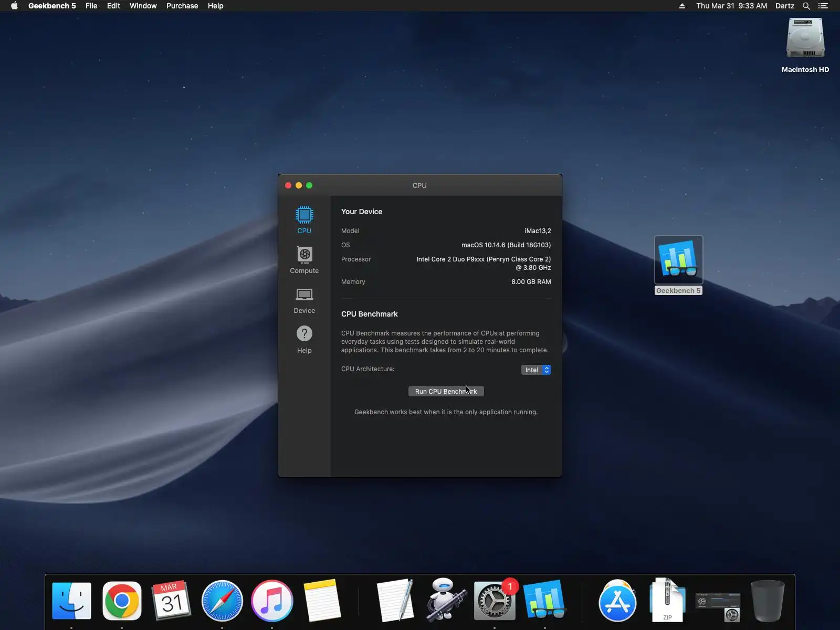
Task: Click the eject icon in the menu bar
Action: click(x=682, y=6)
